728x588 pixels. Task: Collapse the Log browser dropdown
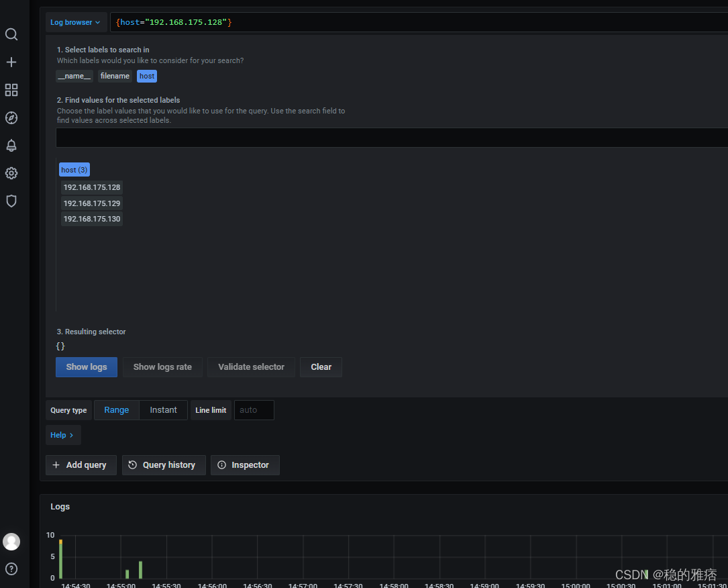point(76,22)
